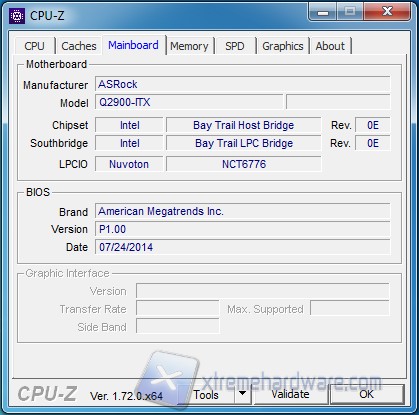Image resolution: width=419 pixels, height=415 pixels.
Task: Select the Q2900-ITX model field
Action: click(x=189, y=102)
